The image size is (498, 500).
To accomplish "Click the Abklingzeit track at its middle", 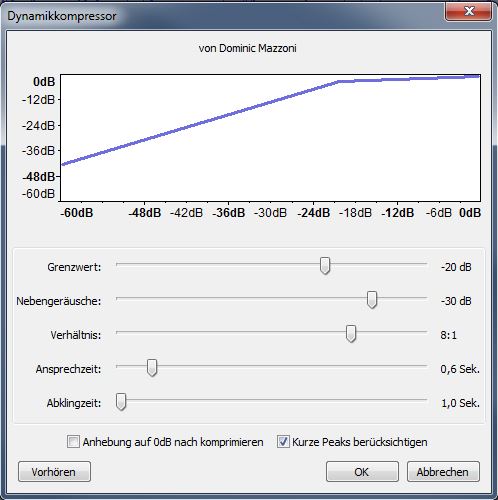I will point(272,400).
